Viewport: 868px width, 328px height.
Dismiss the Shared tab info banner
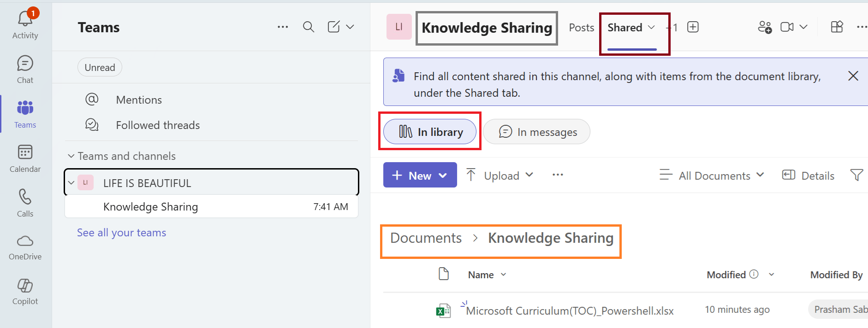[x=853, y=76]
